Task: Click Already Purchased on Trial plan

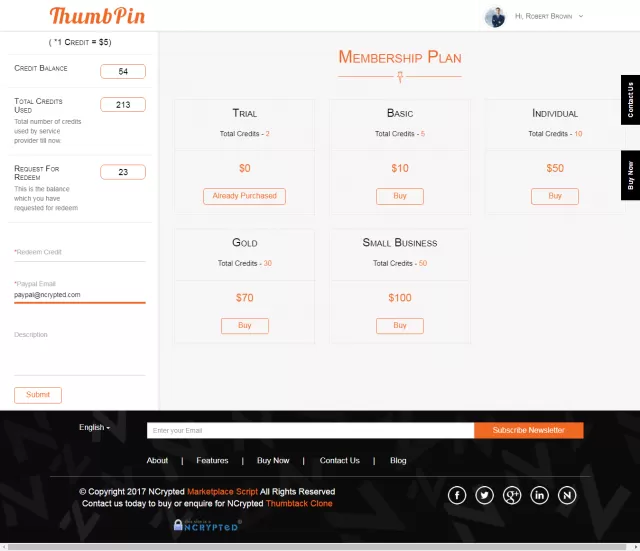Action: point(244,196)
